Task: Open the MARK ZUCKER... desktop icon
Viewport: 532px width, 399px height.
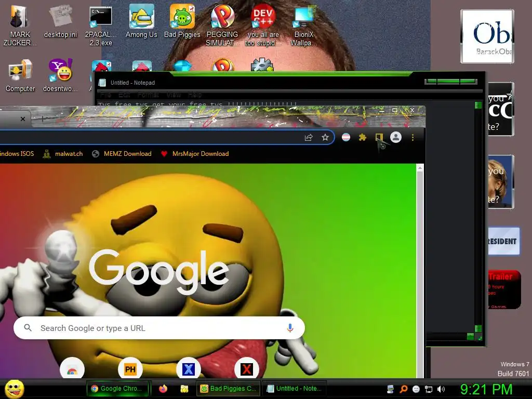Action: (x=20, y=25)
